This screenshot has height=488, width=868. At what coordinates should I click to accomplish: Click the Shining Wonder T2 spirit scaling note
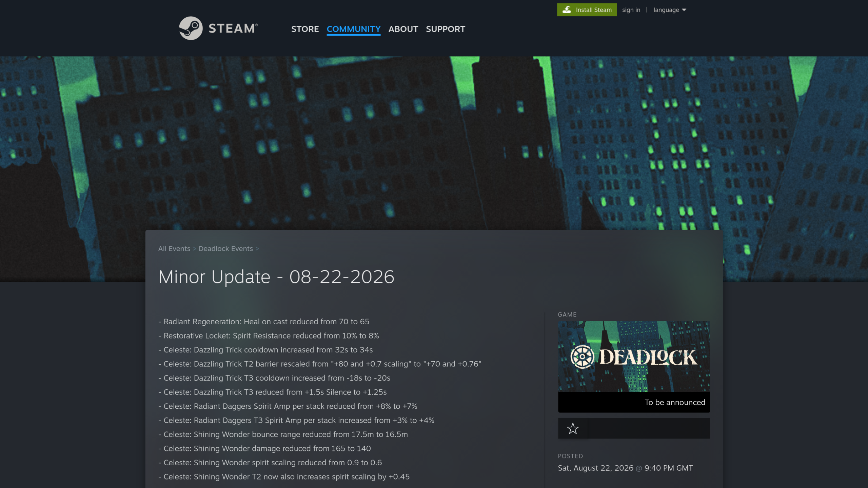pyautogui.click(x=284, y=477)
